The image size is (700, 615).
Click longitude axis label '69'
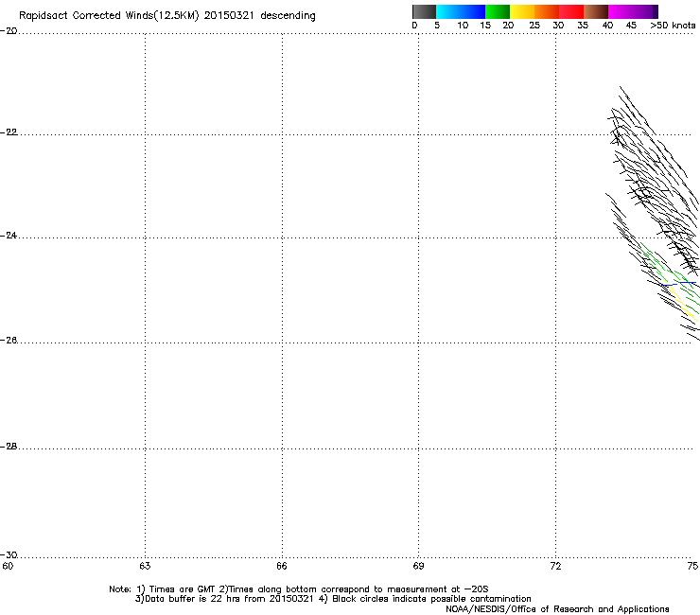(x=418, y=567)
